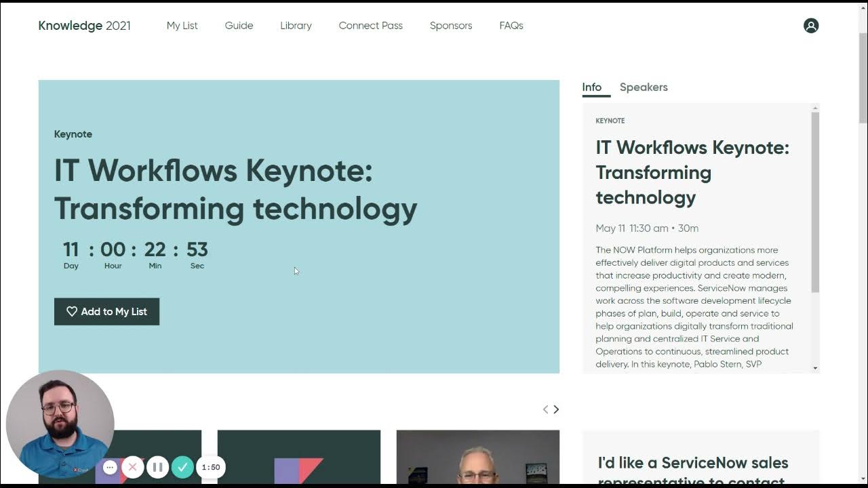Open Connect Pass page
Image resolution: width=868 pixels, height=488 pixels.
click(x=371, y=26)
